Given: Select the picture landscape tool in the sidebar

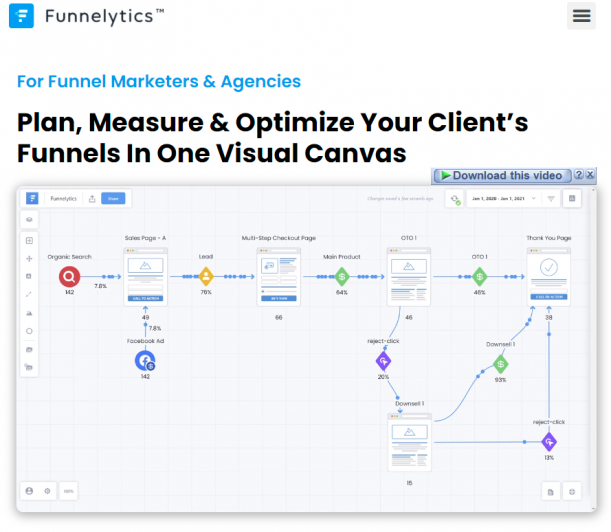Looking at the screenshot, I should tap(29, 313).
